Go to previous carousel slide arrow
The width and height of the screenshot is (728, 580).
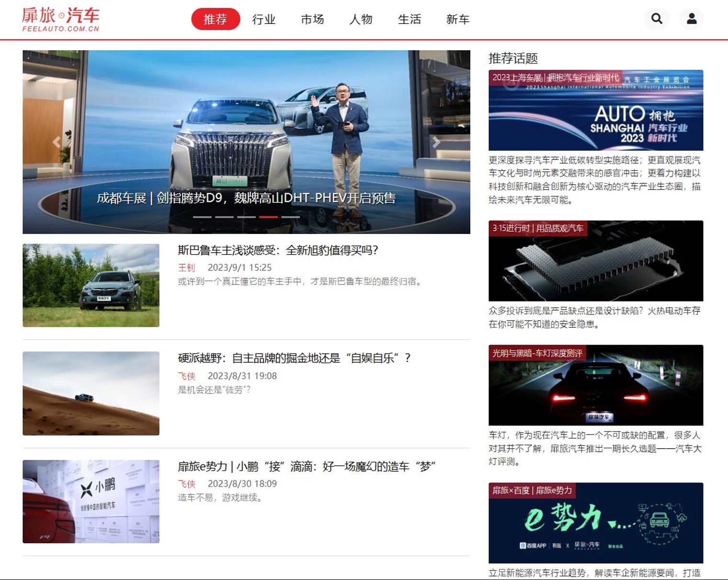coord(57,142)
